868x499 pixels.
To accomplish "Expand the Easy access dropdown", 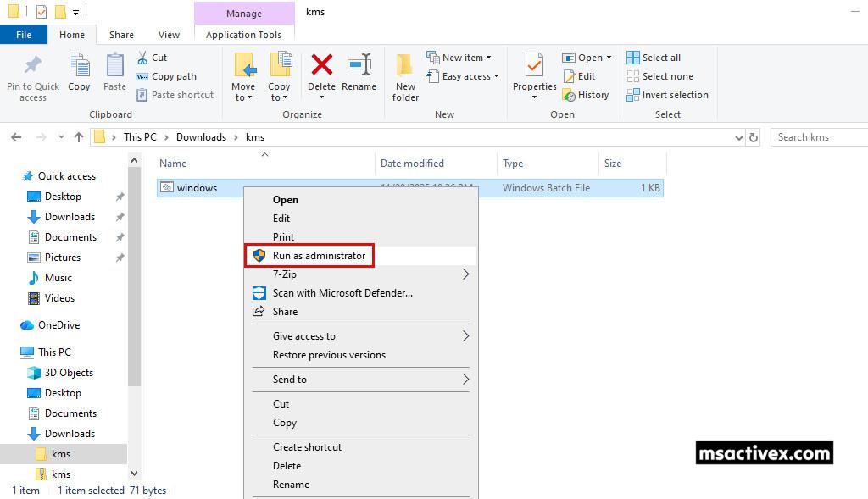I will tap(463, 76).
